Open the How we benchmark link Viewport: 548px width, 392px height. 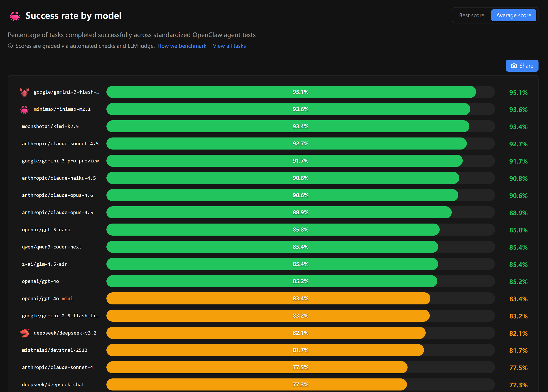(x=182, y=46)
